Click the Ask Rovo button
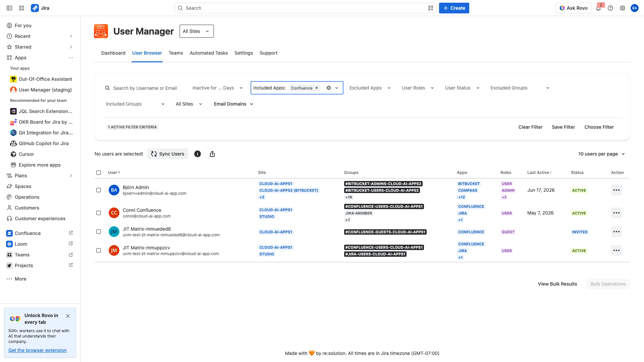 click(574, 8)
